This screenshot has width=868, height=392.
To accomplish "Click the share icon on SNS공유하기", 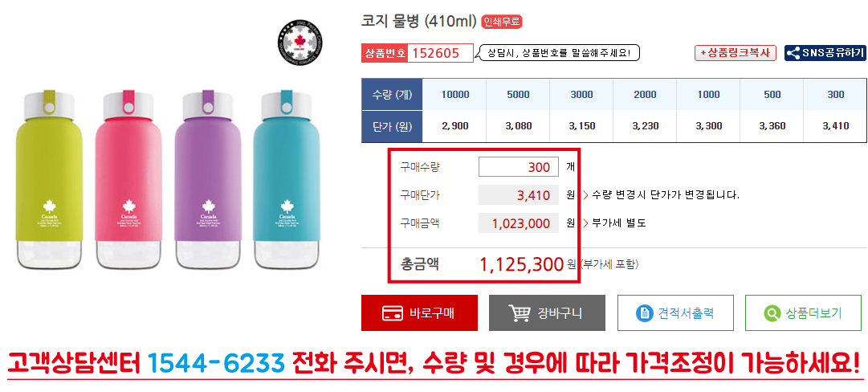I will 793,53.
